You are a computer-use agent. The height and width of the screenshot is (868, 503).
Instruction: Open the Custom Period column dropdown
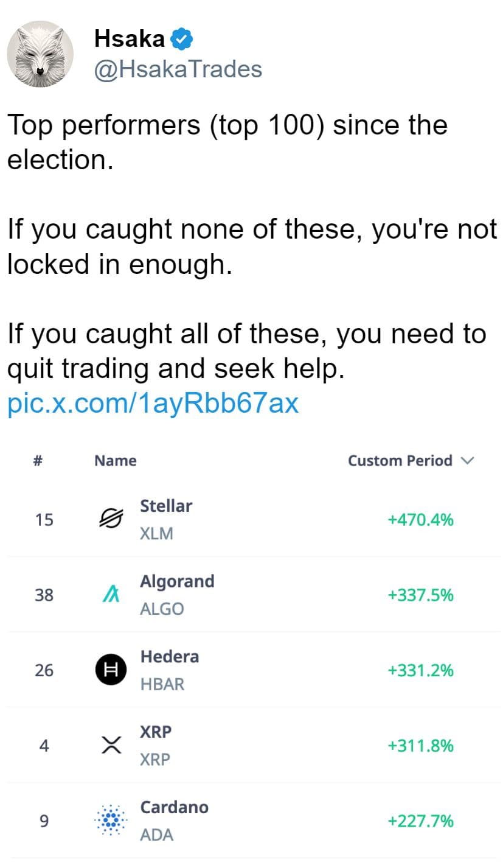click(x=411, y=461)
